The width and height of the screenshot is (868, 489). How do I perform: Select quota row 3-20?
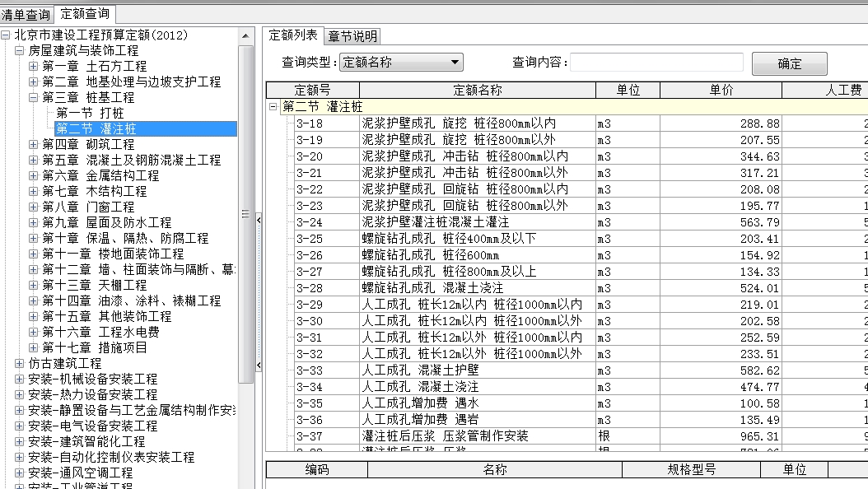click(x=581, y=156)
